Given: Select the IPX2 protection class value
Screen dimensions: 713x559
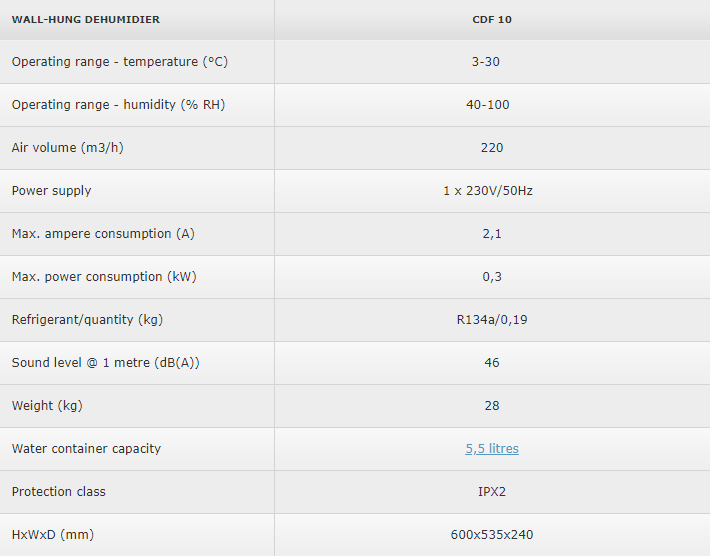Looking at the screenshot, I should click(x=491, y=492).
